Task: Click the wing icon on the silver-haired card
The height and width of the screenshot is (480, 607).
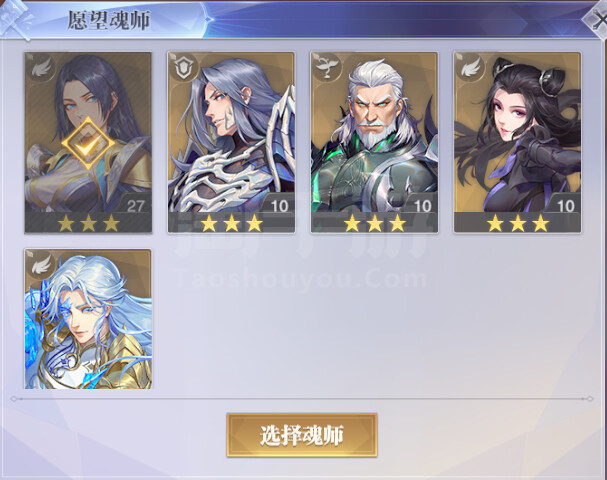Action: (41, 265)
